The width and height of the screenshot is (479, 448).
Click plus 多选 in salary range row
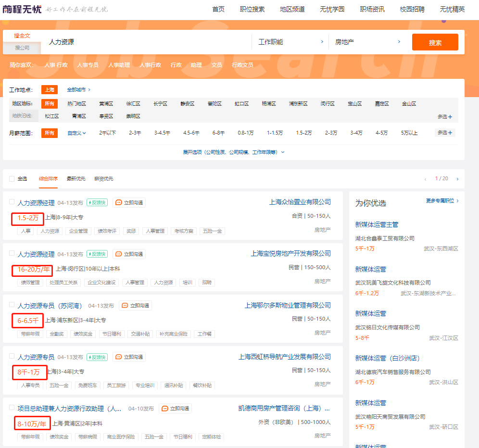click(445, 133)
